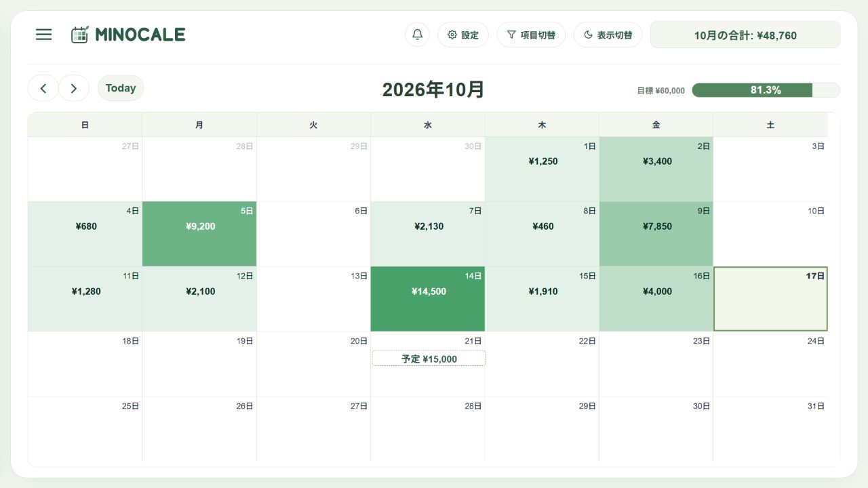The image size is (868, 488).
Task: Select the 29日 cell in the last row
Action: tap(542, 429)
